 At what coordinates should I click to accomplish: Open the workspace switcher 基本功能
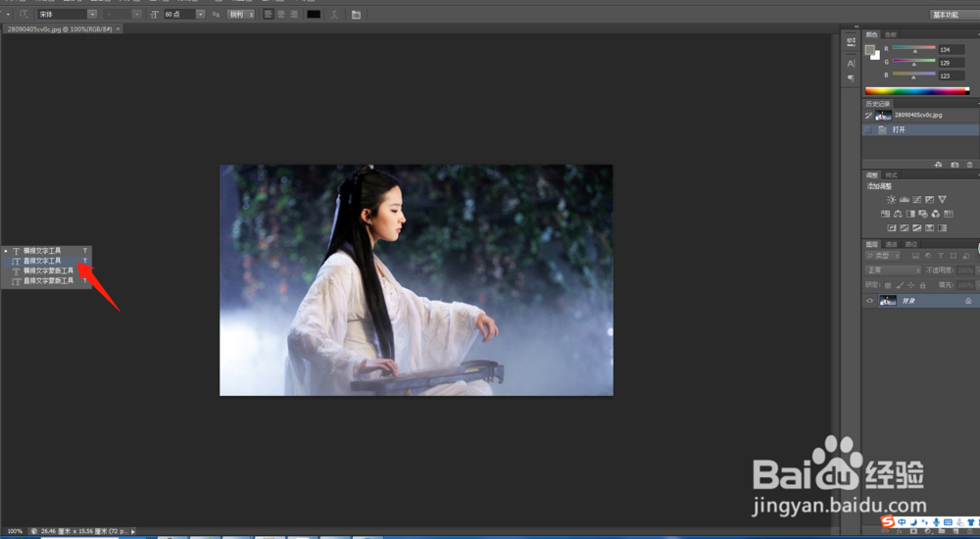coord(954,14)
